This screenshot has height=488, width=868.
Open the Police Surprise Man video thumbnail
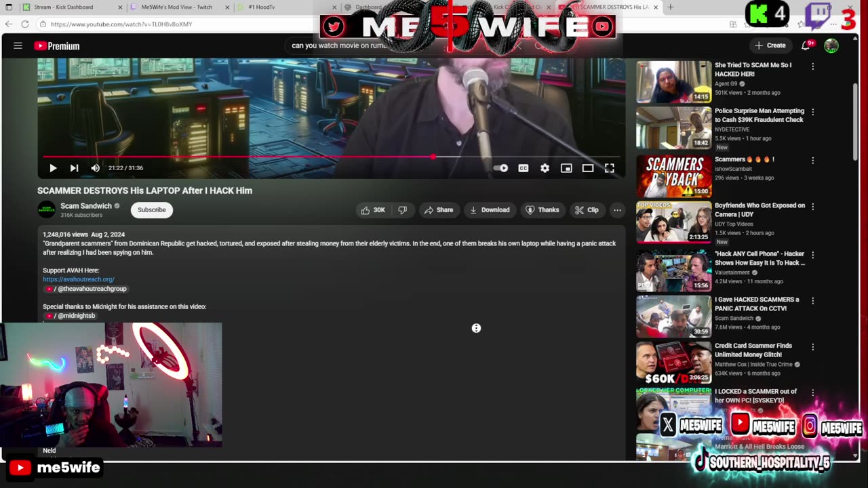674,128
